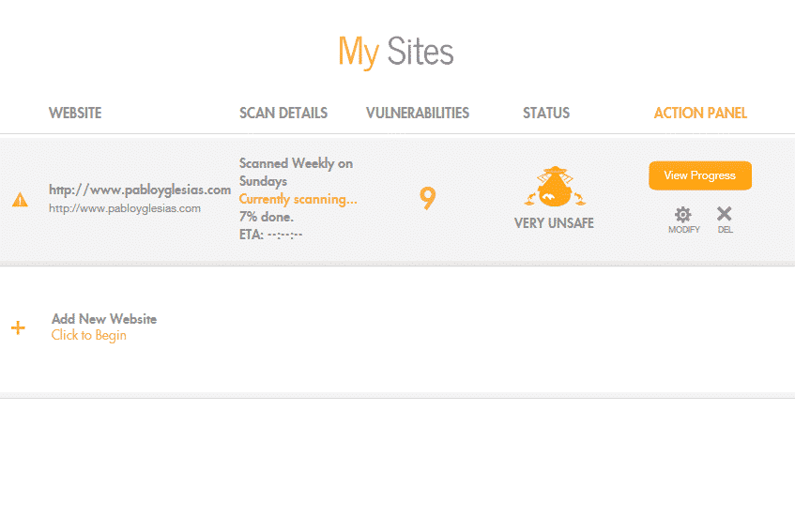Click the My Sites page heading
This screenshot has width=795, height=532.
[x=396, y=53]
